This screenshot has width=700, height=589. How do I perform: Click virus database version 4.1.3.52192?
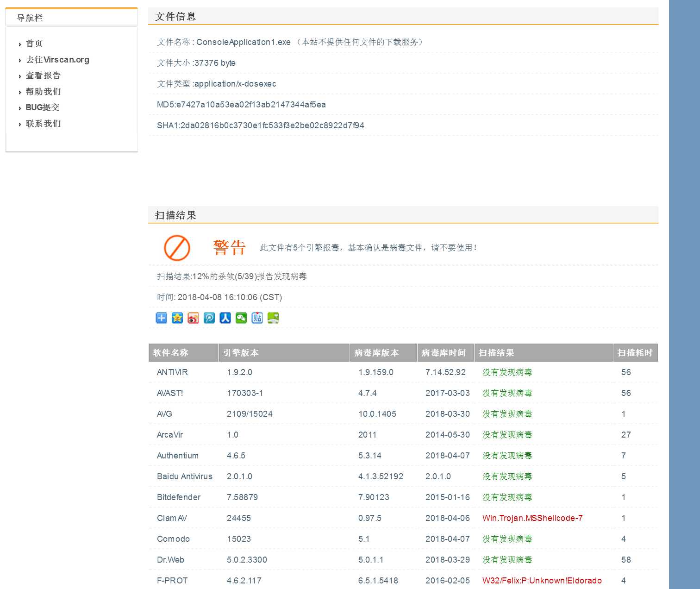coord(381,476)
